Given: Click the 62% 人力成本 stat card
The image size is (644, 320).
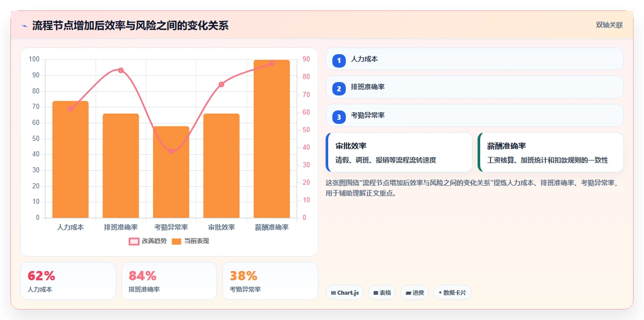Looking at the screenshot, I should click(x=68, y=281).
